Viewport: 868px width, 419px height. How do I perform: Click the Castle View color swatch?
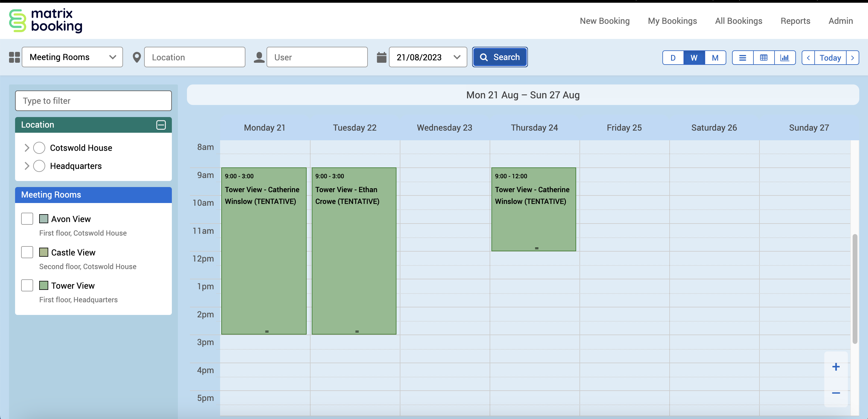click(x=43, y=252)
